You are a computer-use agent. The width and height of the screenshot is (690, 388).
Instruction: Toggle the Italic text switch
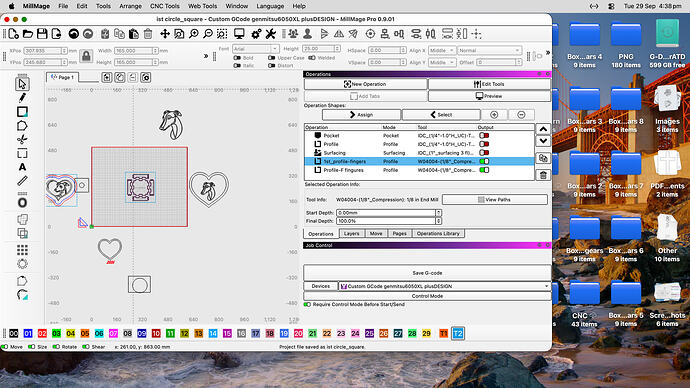point(237,66)
